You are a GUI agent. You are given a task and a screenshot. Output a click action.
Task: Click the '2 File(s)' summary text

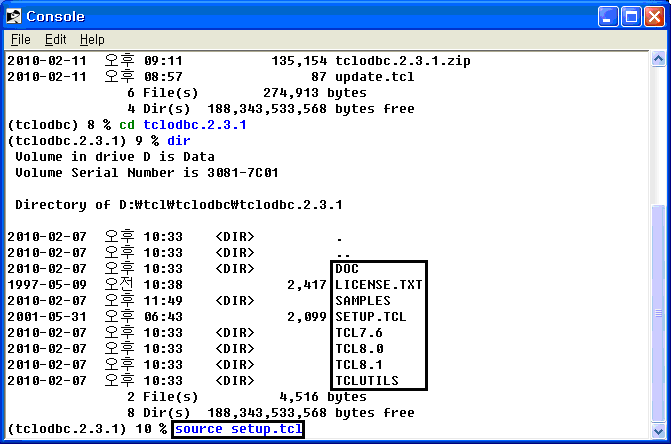click(x=163, y=397)
